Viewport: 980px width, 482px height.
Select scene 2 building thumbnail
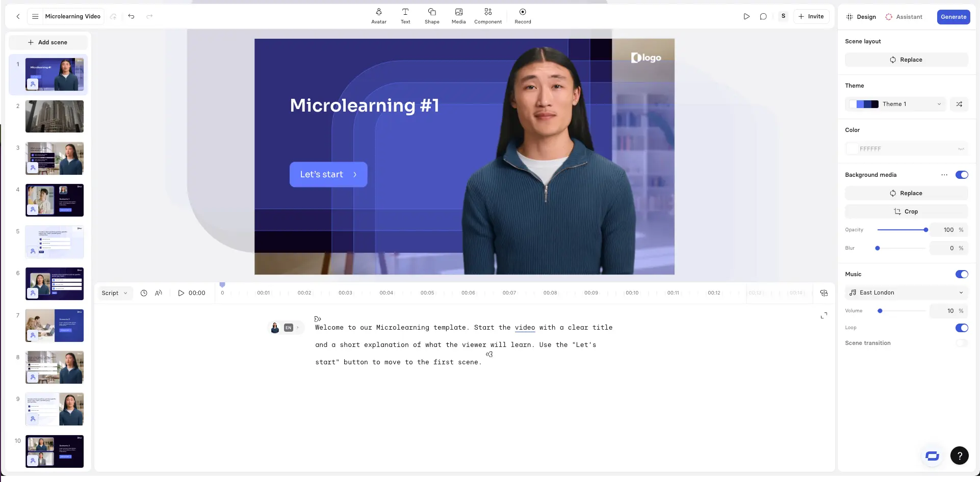click(55, 116)
